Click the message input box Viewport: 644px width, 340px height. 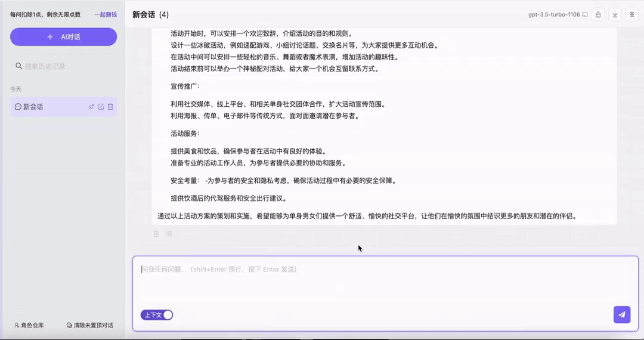click(x=385, y=283)
